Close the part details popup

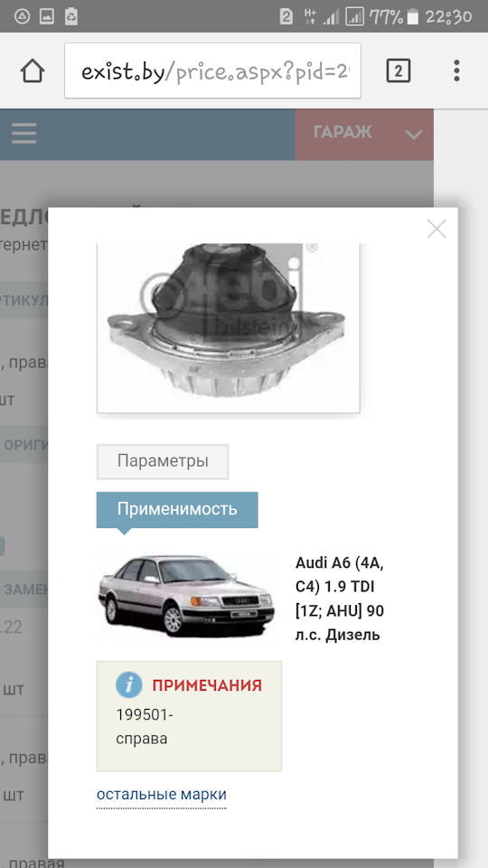(436, 229)
